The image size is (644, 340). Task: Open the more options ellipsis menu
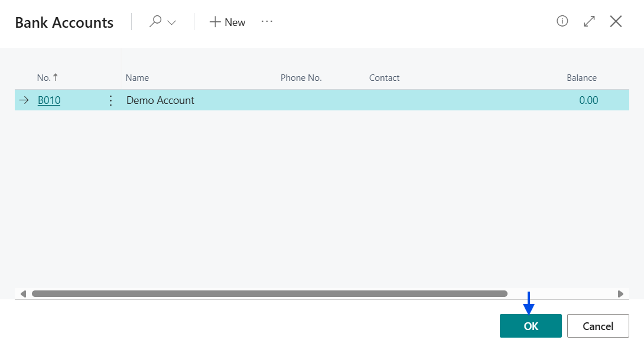click(x=267, y=22)
